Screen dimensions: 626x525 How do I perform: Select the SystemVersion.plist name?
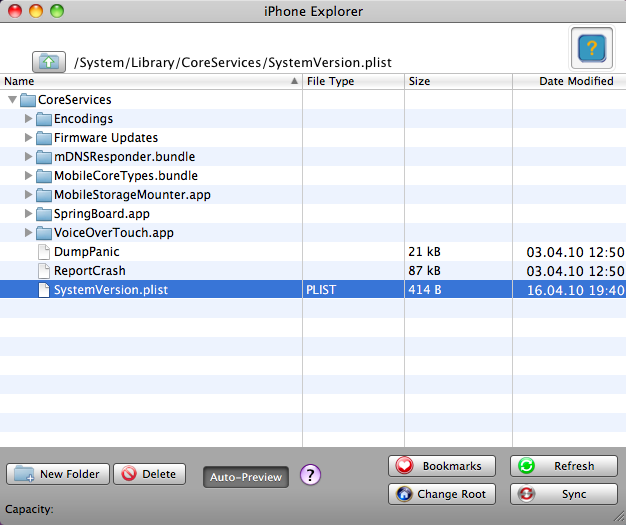point(111,290)
